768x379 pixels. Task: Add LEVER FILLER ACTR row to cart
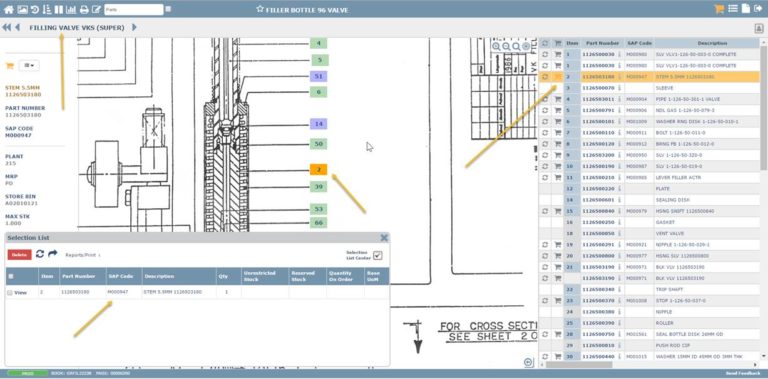[557, 178]
